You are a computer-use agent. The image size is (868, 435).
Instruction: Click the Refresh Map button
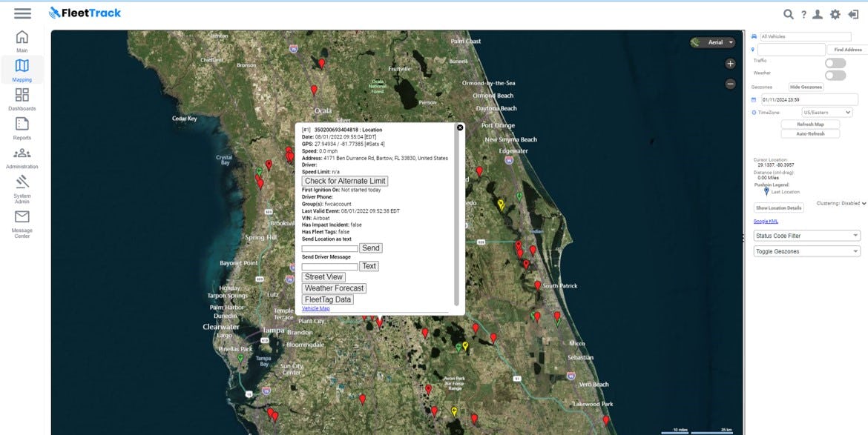(810, 124)
